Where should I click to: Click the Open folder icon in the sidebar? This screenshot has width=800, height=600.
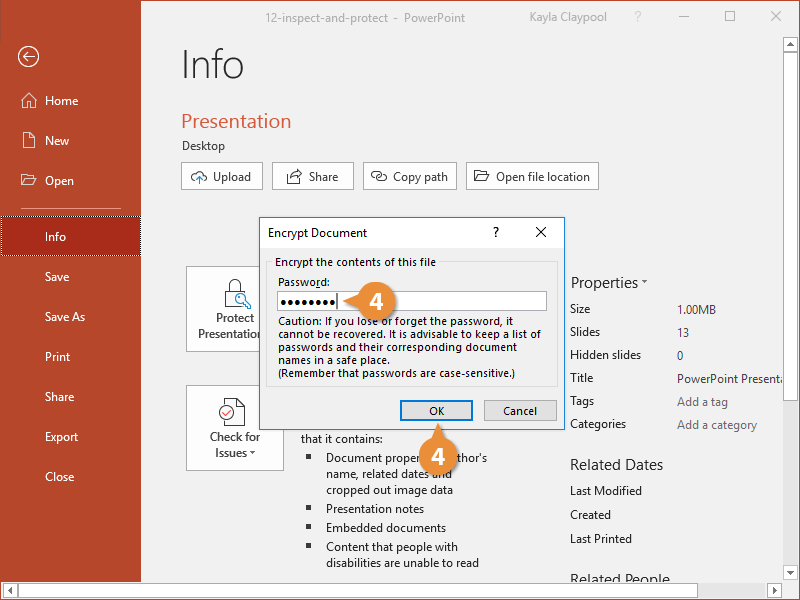pyautogui.click(x=28, y=181)
